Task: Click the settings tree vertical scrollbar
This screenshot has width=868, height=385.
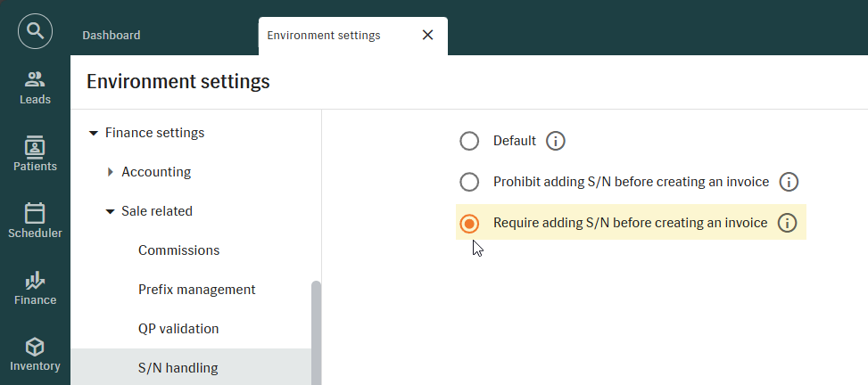Action: tap(316, 330)
